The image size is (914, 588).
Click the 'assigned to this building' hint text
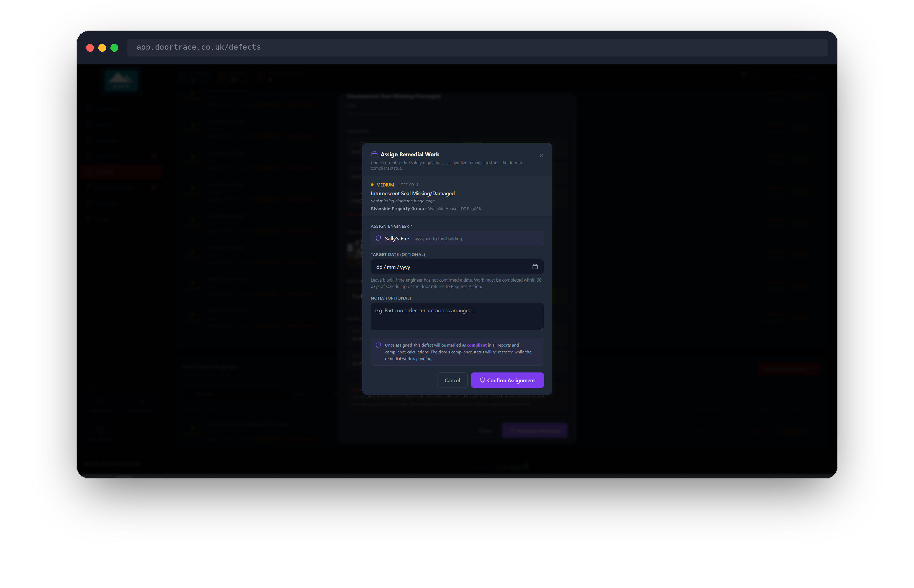pos(438,239)
